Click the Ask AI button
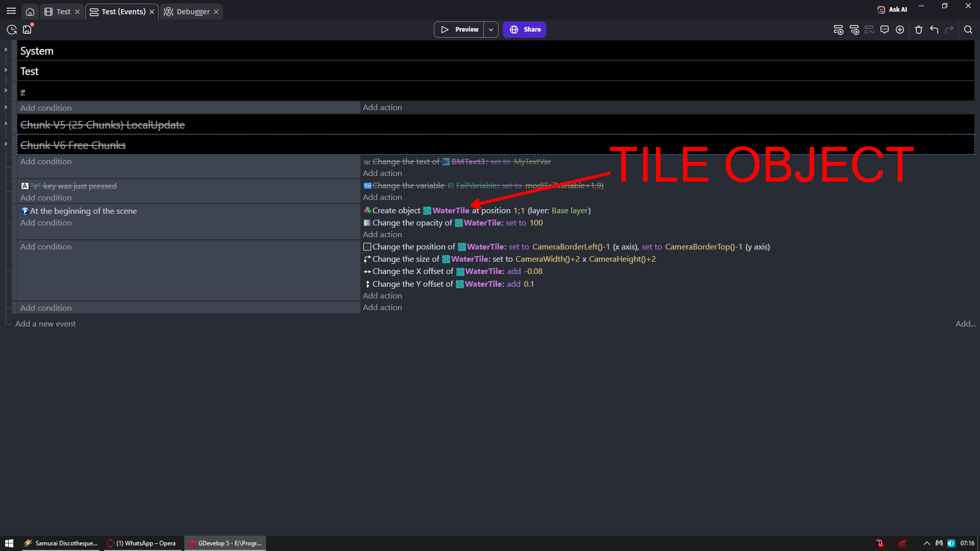The height and width of the screenshot is (551, 980). (892, 9)
